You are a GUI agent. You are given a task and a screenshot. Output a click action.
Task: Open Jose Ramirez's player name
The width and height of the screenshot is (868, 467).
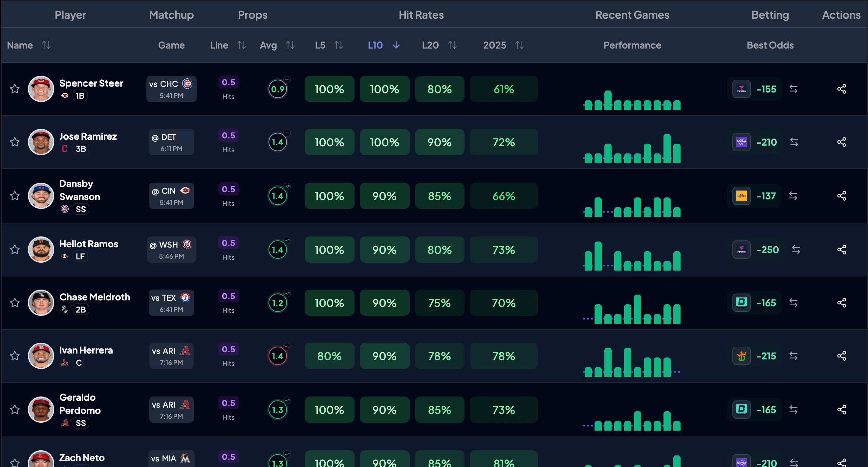[x=88, y=136]
